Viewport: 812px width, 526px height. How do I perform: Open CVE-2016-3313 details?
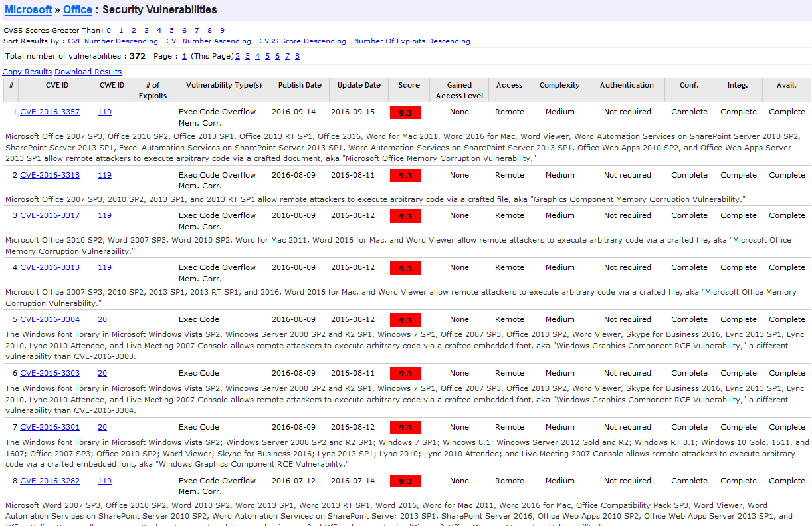pyautogui.click(x=50, y=268)
